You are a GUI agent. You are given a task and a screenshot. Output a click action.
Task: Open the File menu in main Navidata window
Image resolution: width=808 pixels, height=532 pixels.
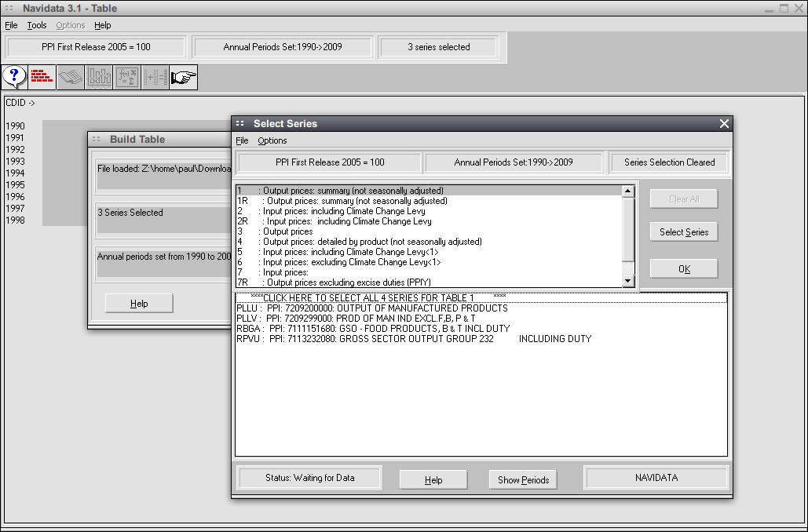coord(11,25)
